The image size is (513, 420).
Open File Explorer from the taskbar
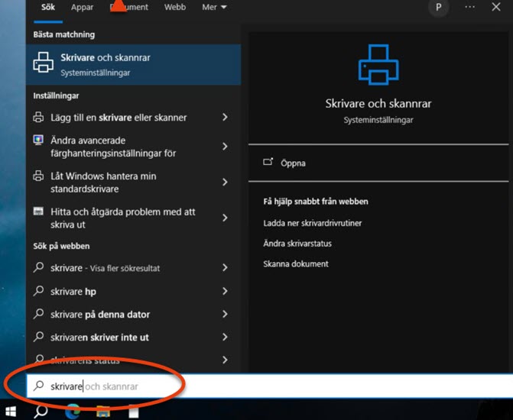pyautogui.click(x=103, y=412)
